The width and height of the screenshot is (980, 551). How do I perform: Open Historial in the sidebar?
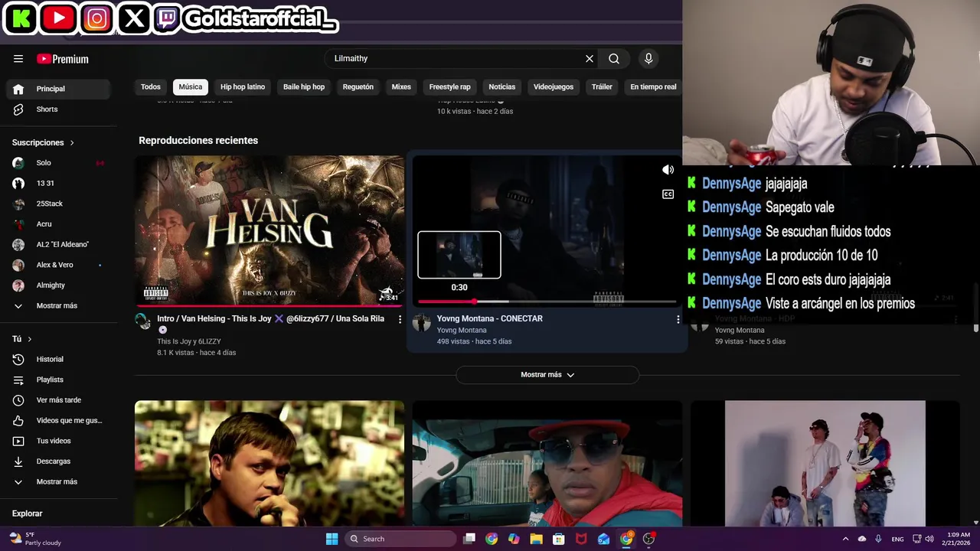click(x=58, y=359)
